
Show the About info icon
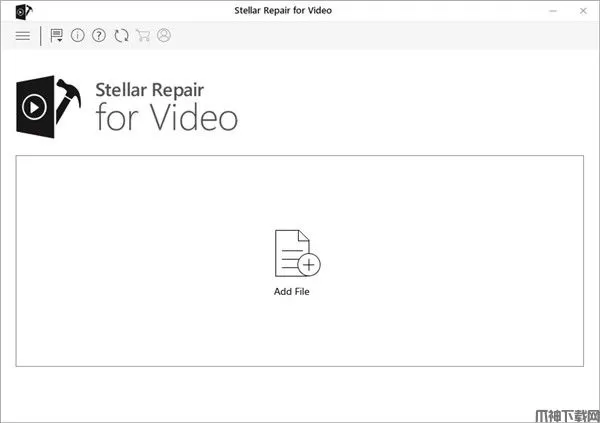tap(78, 36)
